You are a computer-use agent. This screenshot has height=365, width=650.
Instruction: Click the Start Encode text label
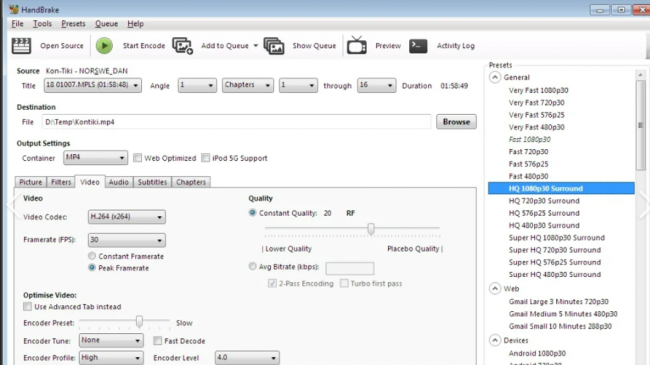143,46
